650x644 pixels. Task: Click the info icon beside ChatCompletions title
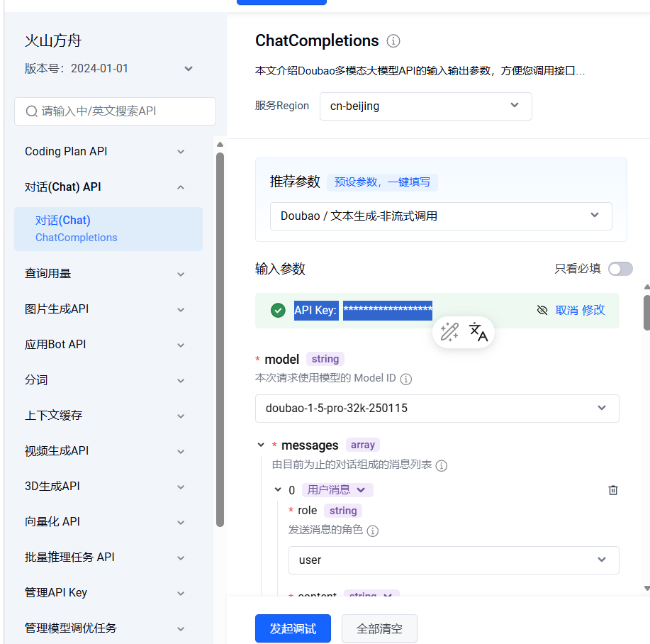pyautogui.click(x=393, y=41)
